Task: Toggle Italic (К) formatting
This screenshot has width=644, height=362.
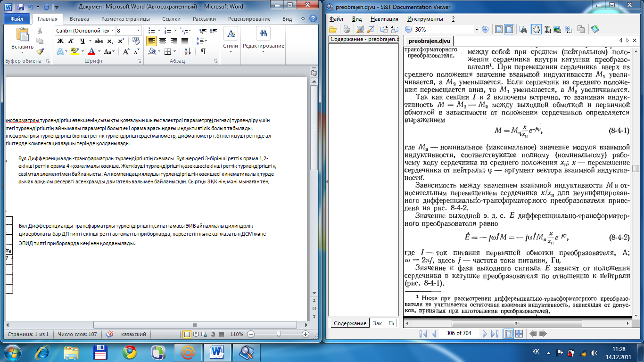Action: (x=71, y=41)
